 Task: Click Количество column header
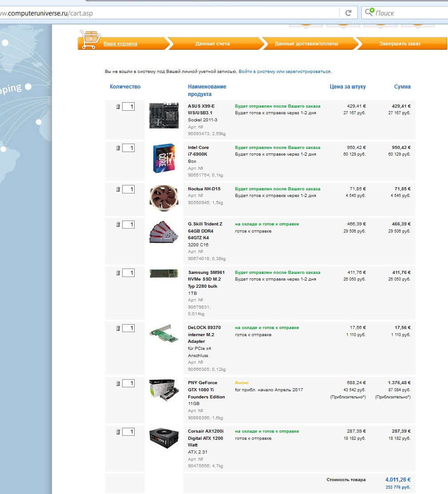pyautogui.click(x=125, y=87)
